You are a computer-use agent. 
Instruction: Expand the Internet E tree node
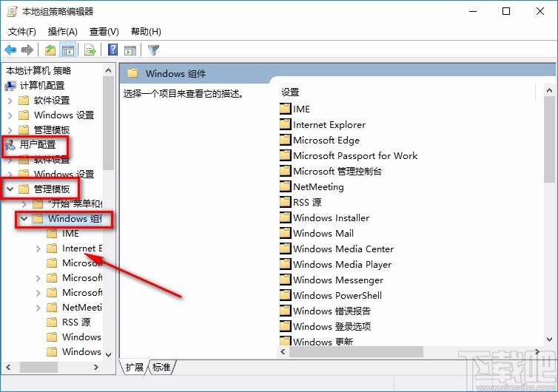pos(38,249)
